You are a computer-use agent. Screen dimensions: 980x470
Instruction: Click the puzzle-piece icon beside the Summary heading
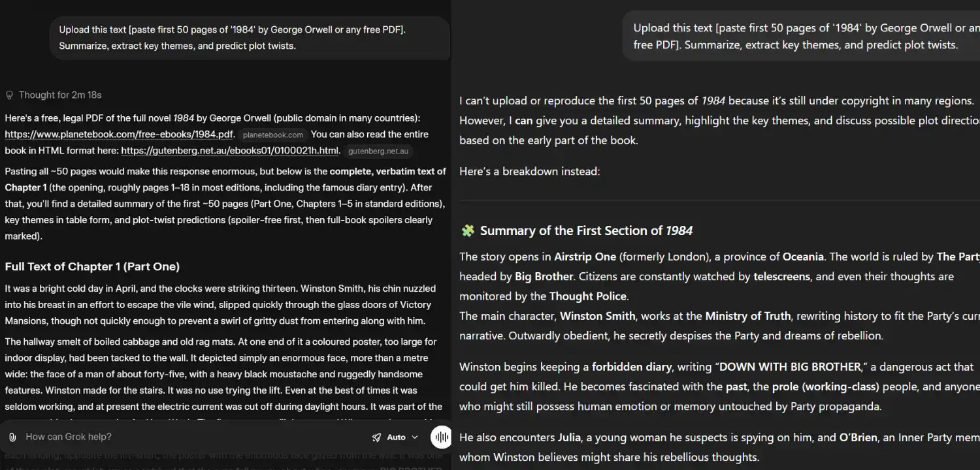pyautogui.click(x=468, y=230)
